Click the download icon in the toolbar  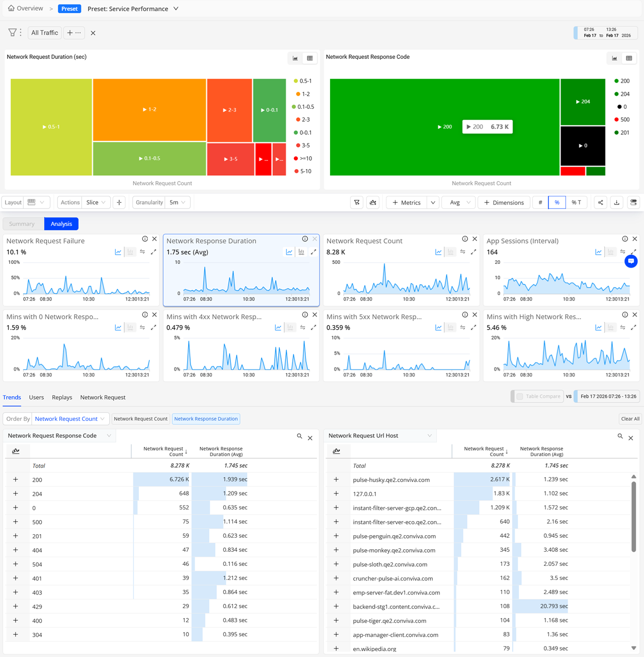coord(617,202)
